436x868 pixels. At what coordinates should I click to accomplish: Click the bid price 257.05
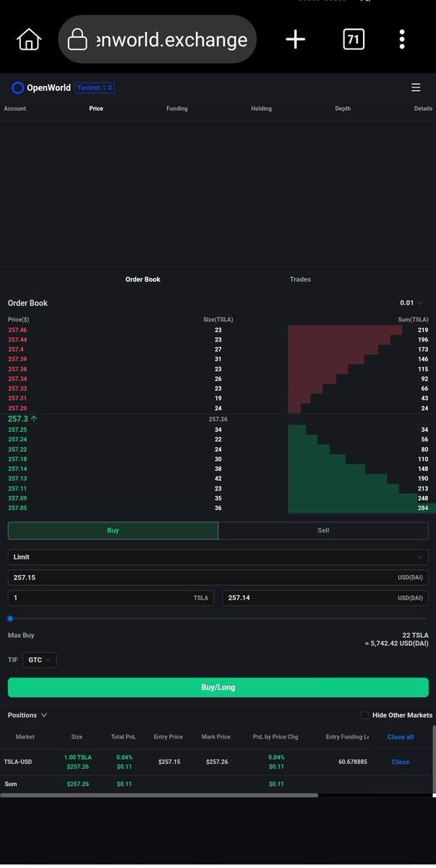[x=17, y=508]
